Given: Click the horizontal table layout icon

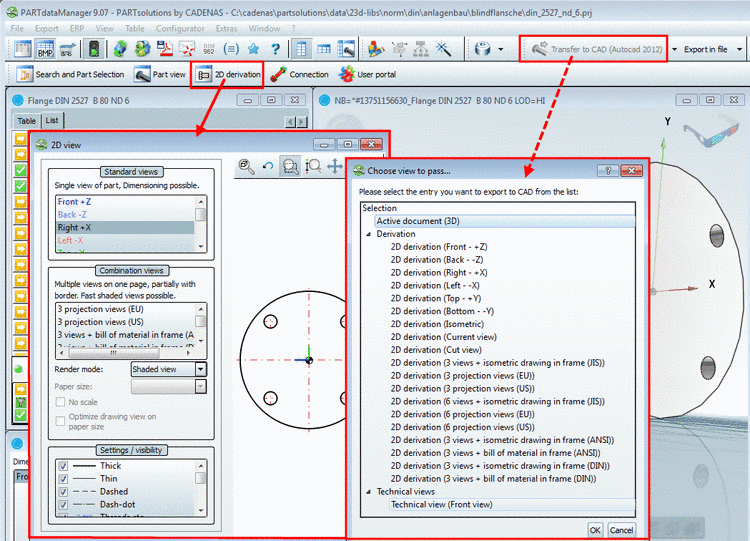Looking at the screenshot, I should coord(324,49).
